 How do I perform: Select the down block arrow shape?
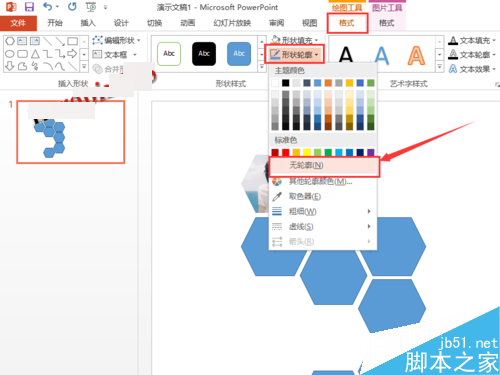pos(10,66)
